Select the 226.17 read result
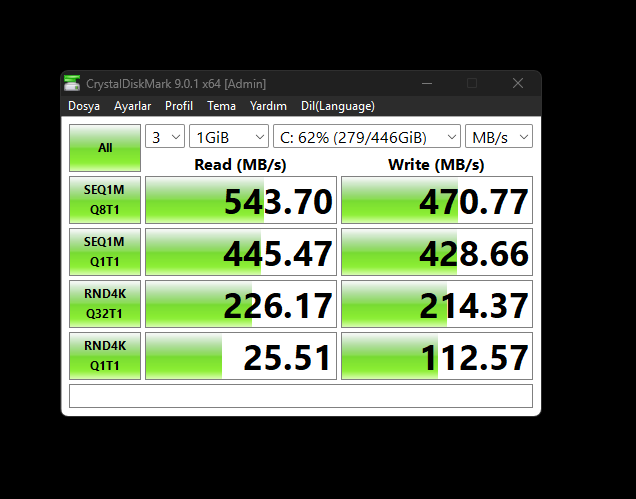The width and height of the screenshot is (636, 499). click(241, 303)
